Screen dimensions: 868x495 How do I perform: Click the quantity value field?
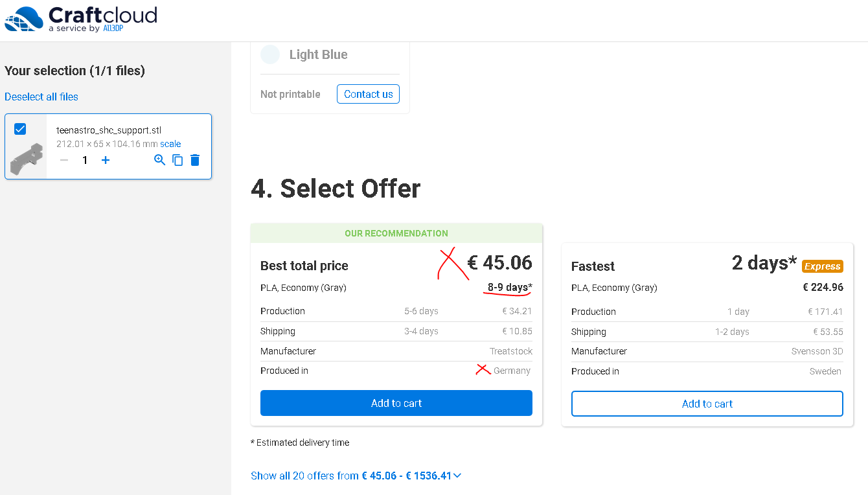pos(85,160)
